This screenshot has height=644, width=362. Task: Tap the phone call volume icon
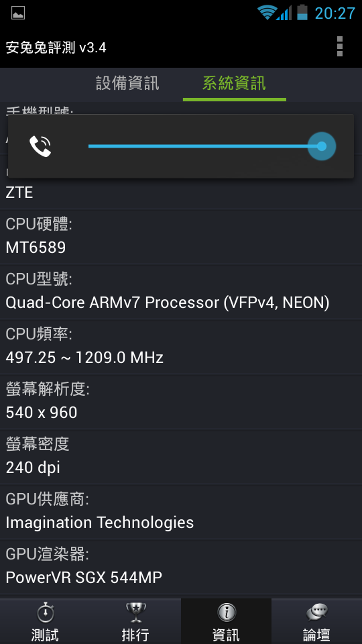(x=40, y=146)
